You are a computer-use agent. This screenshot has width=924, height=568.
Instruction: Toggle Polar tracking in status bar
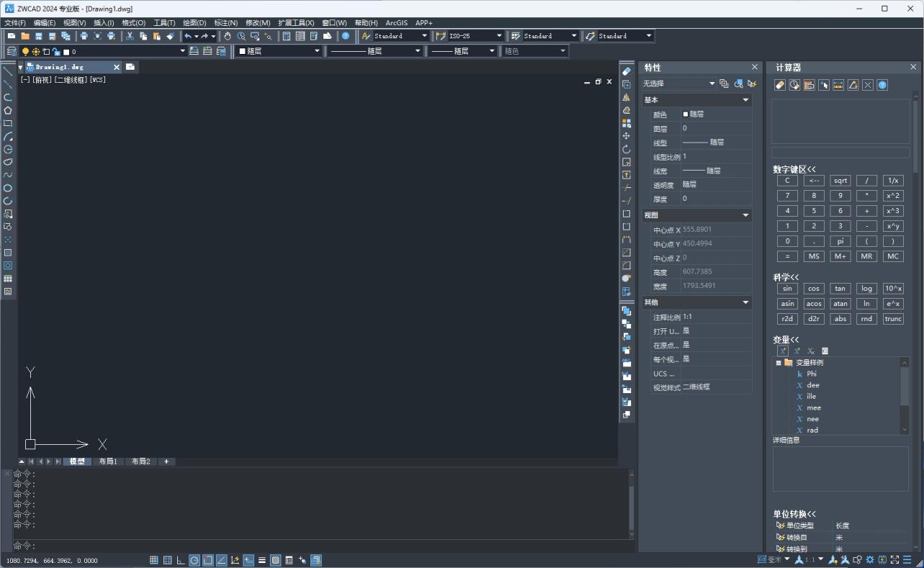coord(194,560)
